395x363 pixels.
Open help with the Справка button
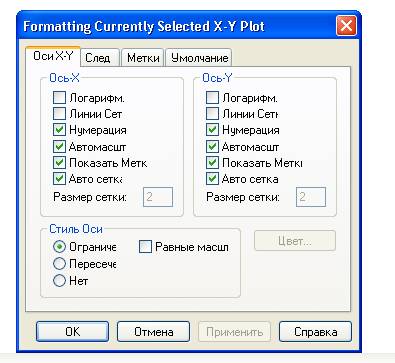315,331
